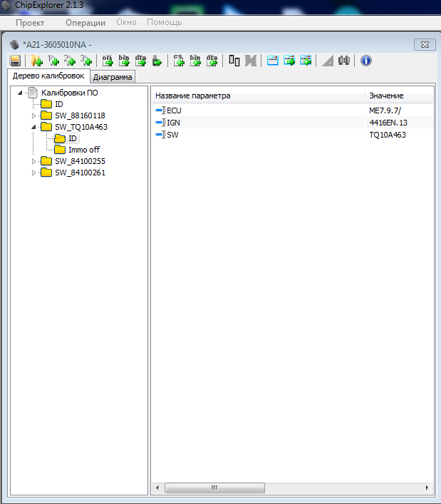
Task: Click the 'ori' export toolbar icon
Action: (x=108, y=61)
